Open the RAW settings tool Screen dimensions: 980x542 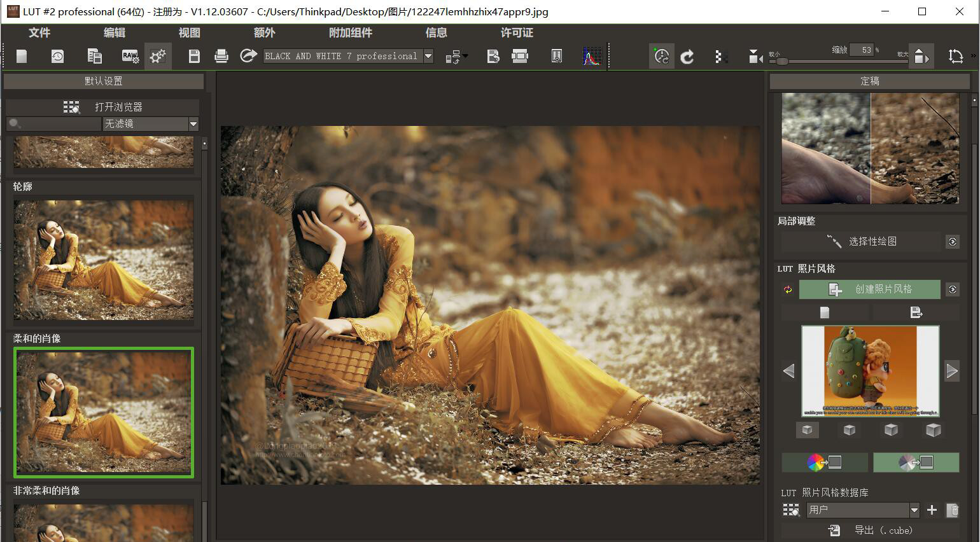[x=130, y=57]
